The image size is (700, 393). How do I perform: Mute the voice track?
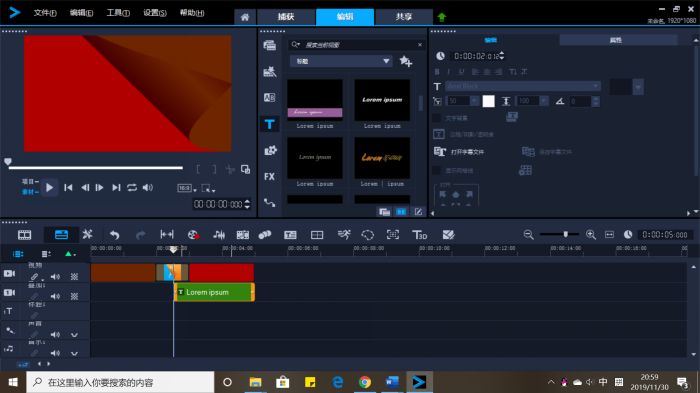tap(55, 334)
